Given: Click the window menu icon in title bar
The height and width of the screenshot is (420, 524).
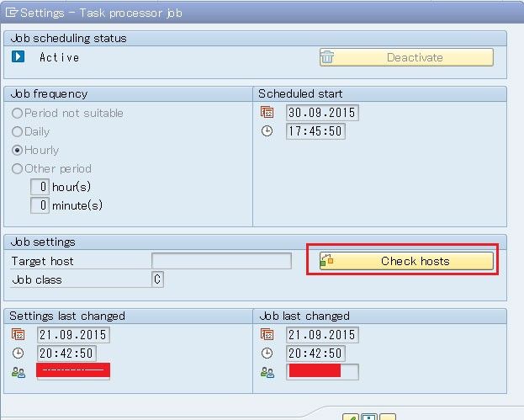Looking at the screenshot, I should pos(10,13).
